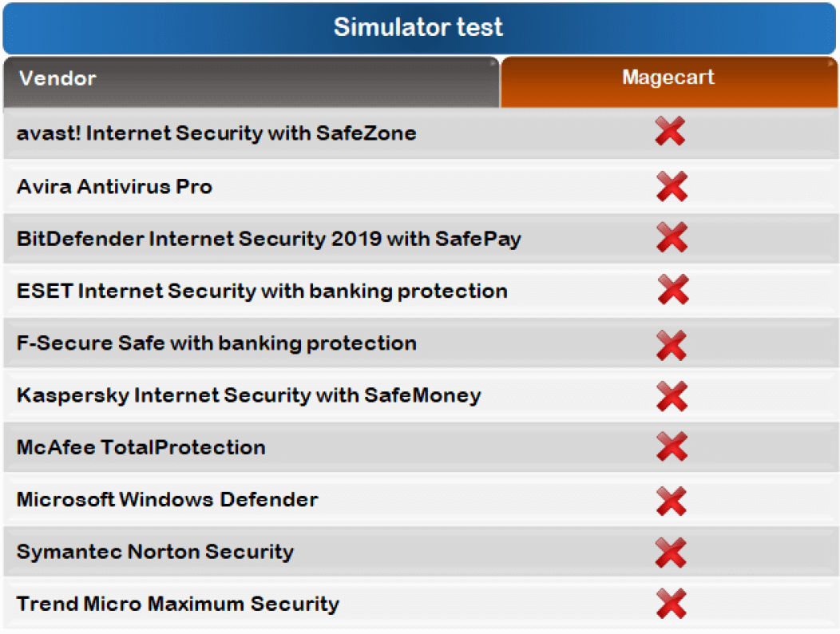Select the avast! Internet Security with SafeZone label
The height and width of the screenshot is (634, 840).
click(216, 133)
